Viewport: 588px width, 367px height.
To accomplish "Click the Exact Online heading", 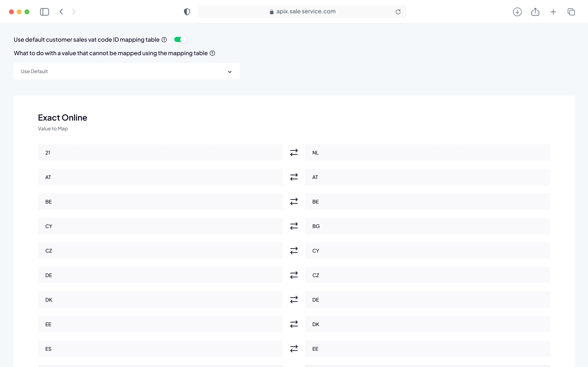I will [x=62, y=118].
